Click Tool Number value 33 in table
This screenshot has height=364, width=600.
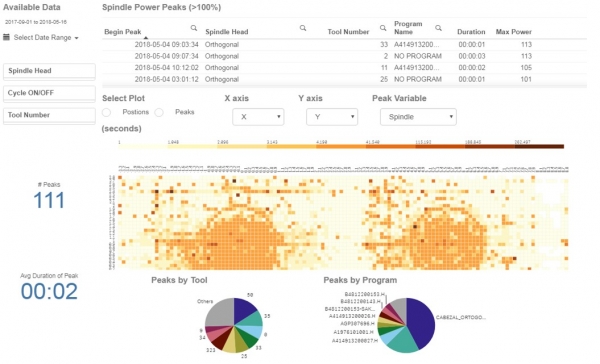(x=384, y=44)
